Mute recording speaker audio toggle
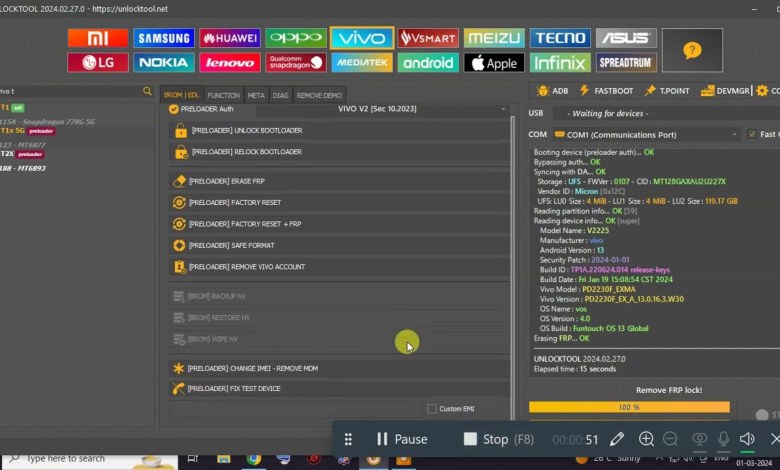Viewport: 780px width, 470px height. pos(747,439)
